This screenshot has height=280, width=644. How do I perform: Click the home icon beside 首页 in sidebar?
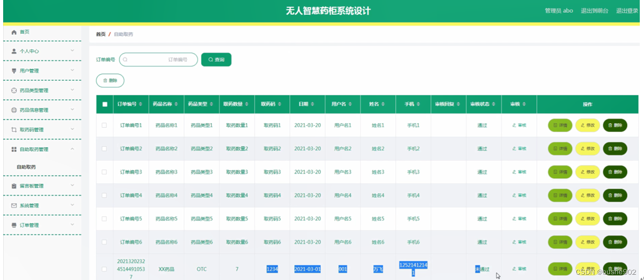(14, 32)
